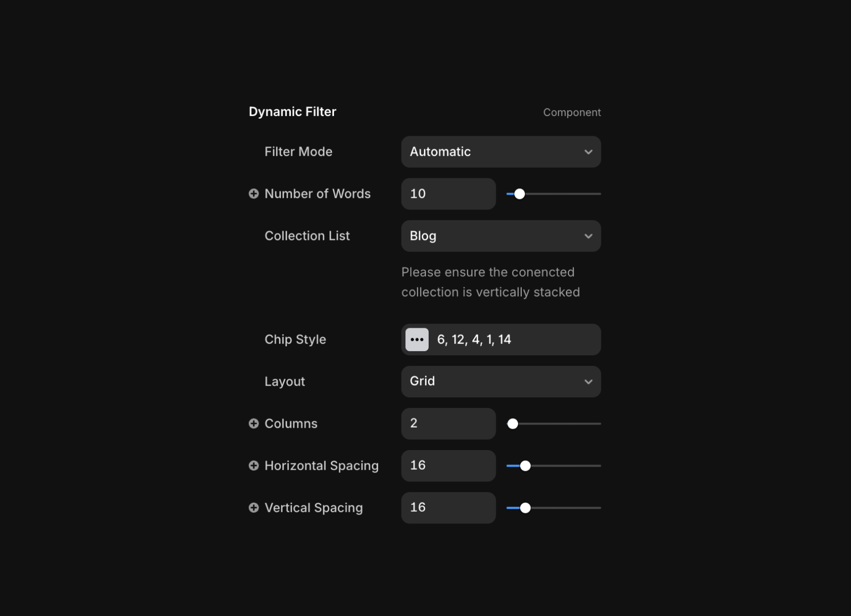Click the Chip Style padding values

tap(474, 339)
